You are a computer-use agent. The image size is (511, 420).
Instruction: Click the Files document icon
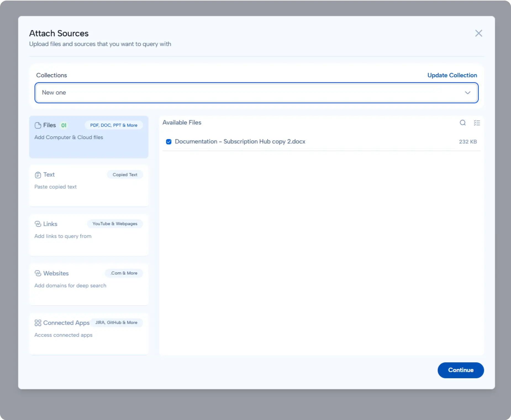(38, 125)
